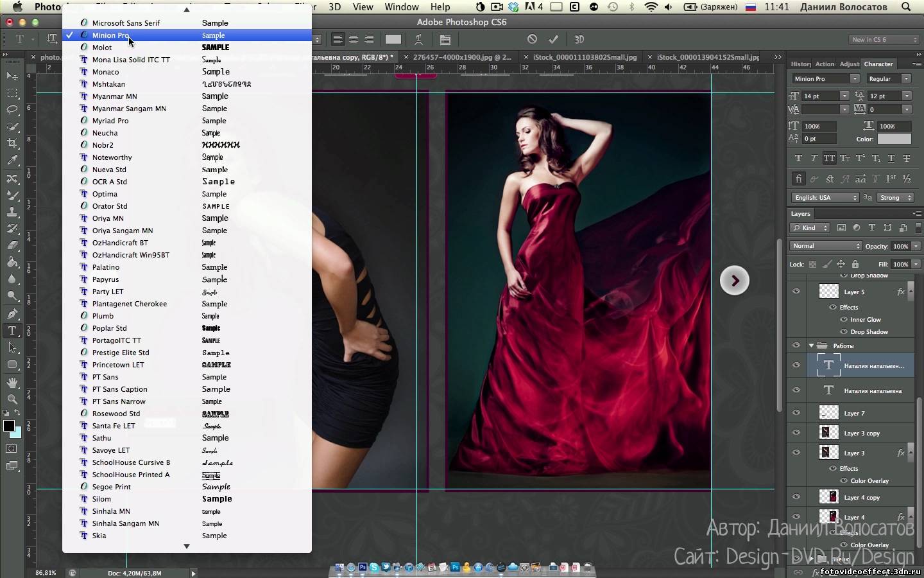Choose Myriad Pro from font list
This screenshot has width=924, height=578.
tap(110, 121)
